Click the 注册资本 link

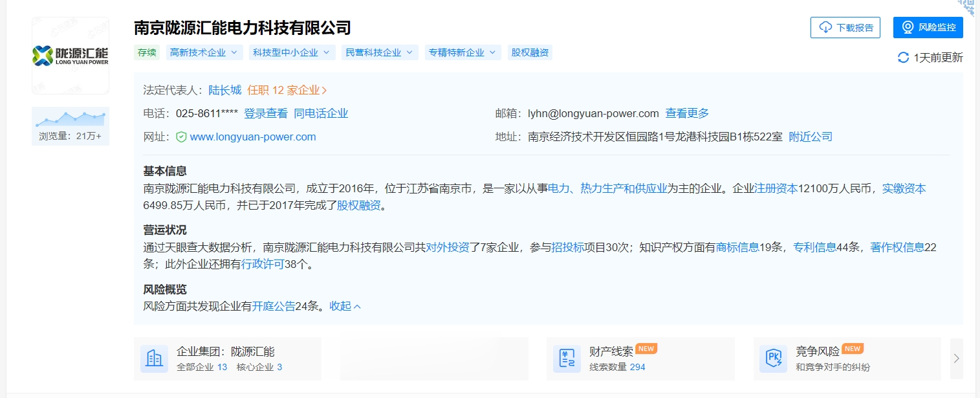(x=776, y=189)
